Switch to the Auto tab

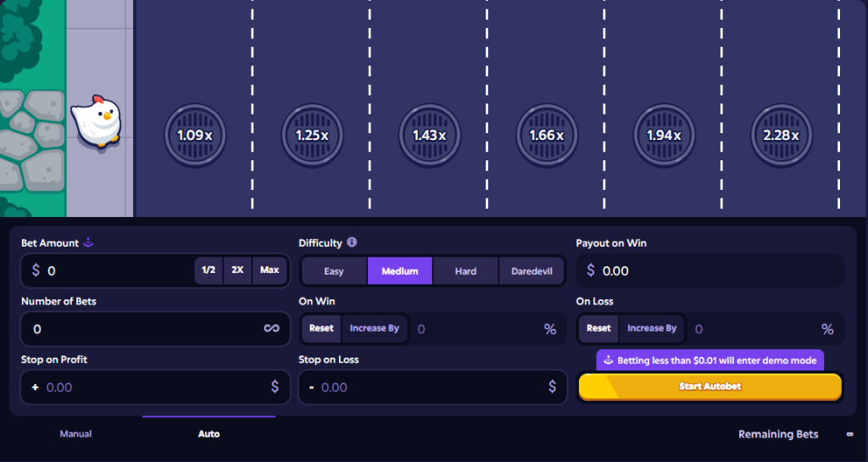pos(209,434)
